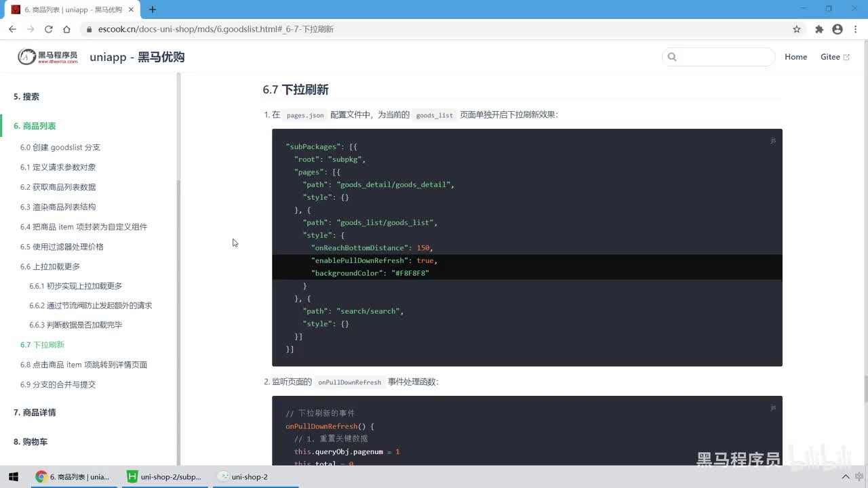Viewport: 868px width, 488px height.
Task: Click the uniapp - 黑马优购 site title
Action: point(137,57)
